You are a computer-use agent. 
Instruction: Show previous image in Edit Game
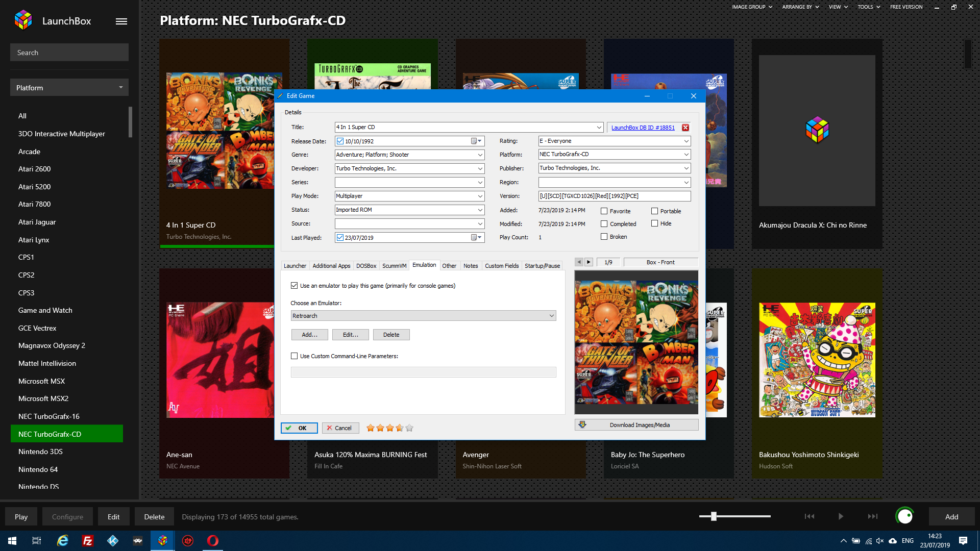pos(579,262)
